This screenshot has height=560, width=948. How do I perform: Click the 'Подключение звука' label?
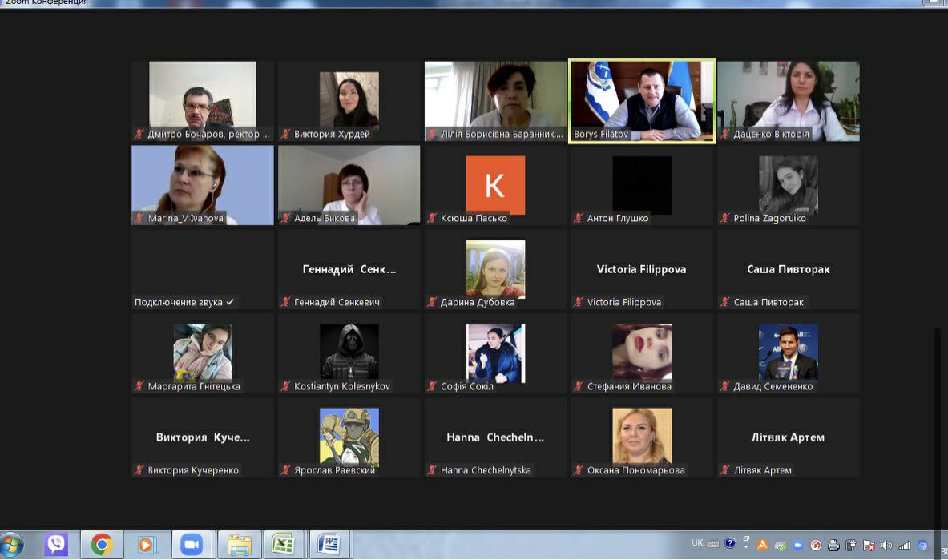click(179, 302)
